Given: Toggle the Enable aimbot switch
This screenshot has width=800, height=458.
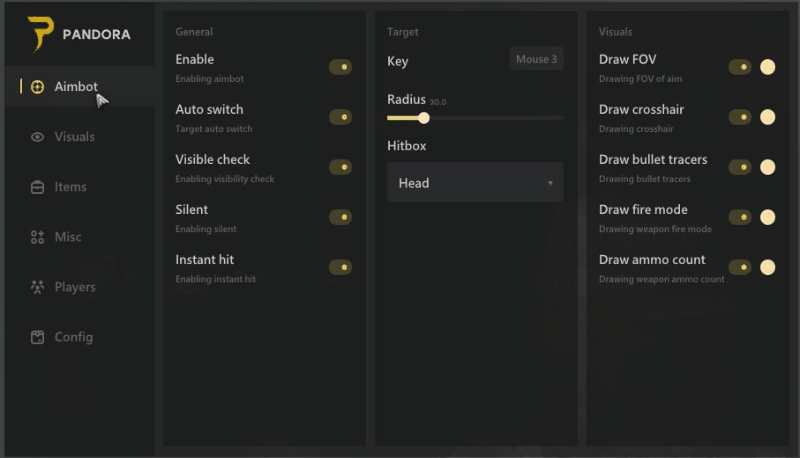Looking at the screenshot, I should point(340,67).
